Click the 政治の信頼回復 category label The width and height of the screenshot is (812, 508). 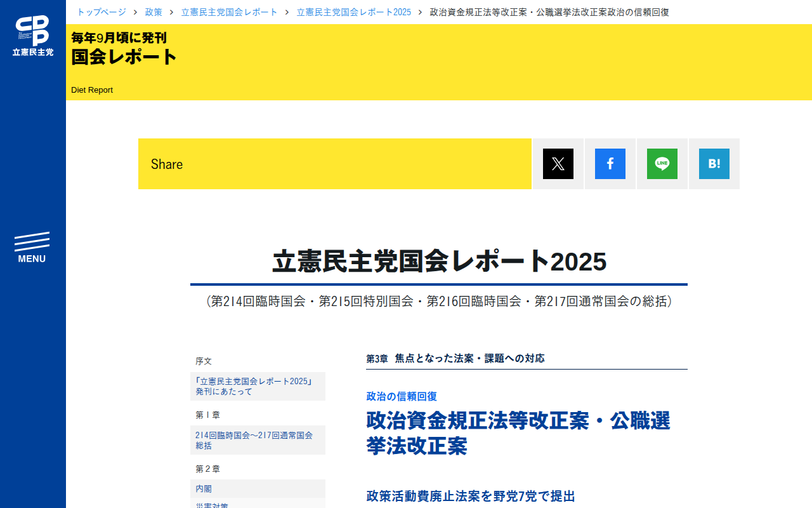point(402,396)
